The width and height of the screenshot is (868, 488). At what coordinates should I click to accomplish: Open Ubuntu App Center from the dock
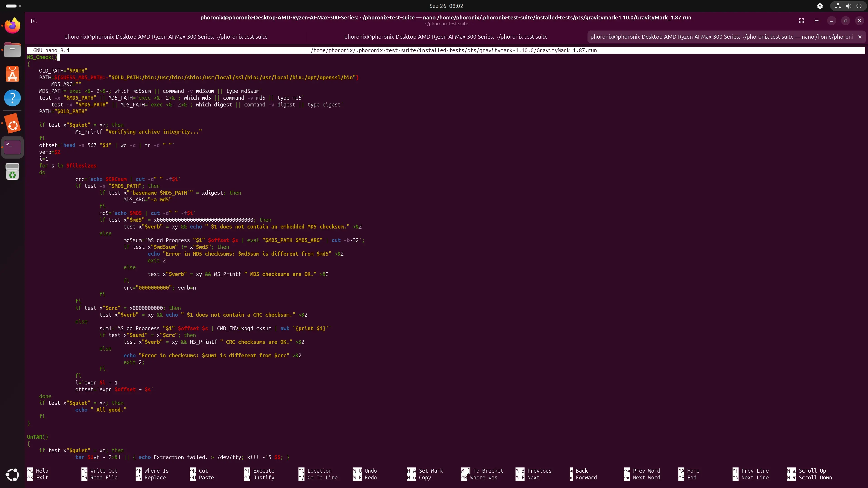(12, 74)
